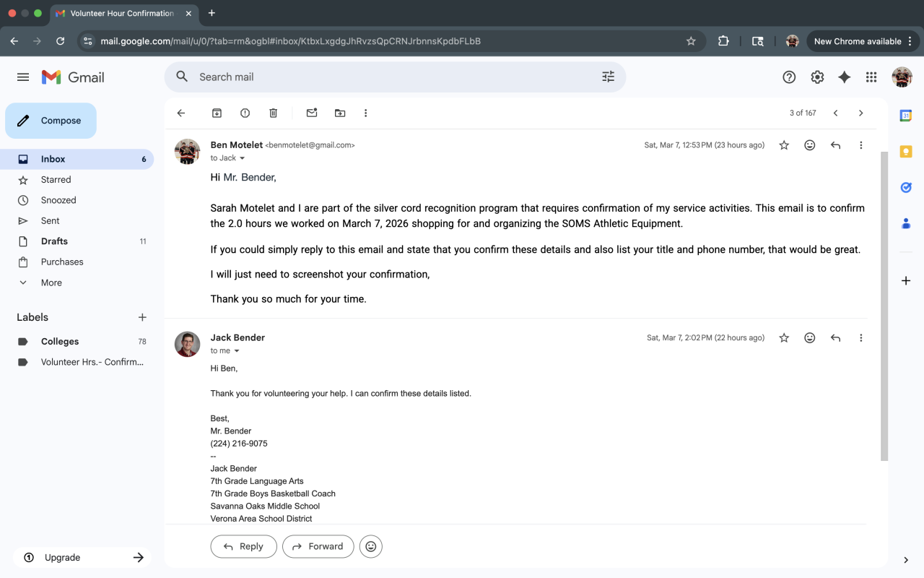Open Gmail settings gear
This screenshot has width=924, height=578.
[x=817, y=77]
